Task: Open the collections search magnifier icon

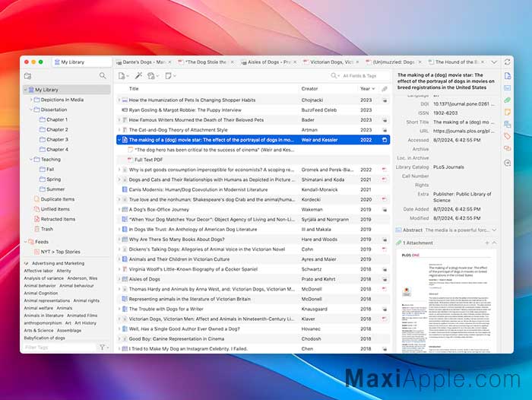Action: (103, 76)
